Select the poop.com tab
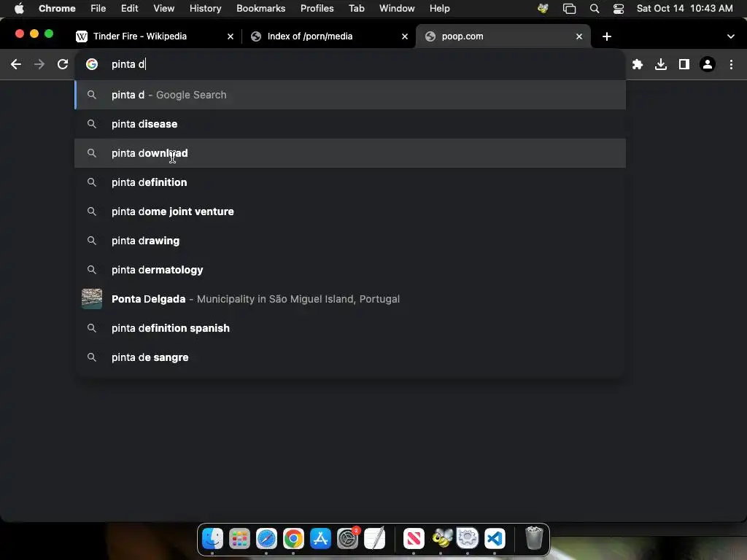 503,36
